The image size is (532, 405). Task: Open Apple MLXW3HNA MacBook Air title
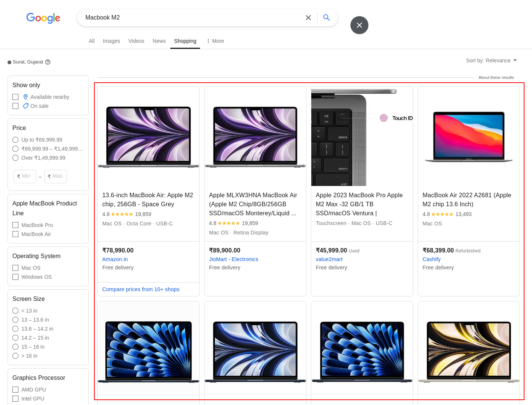click(x=253, y=204)
